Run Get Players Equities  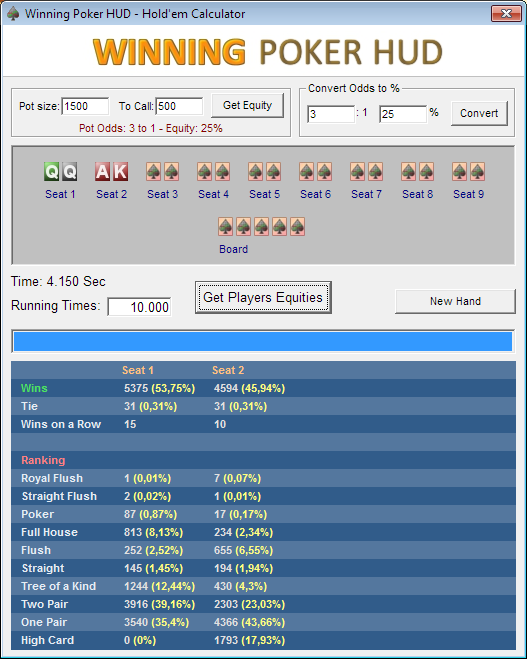(x=263, y=298)
